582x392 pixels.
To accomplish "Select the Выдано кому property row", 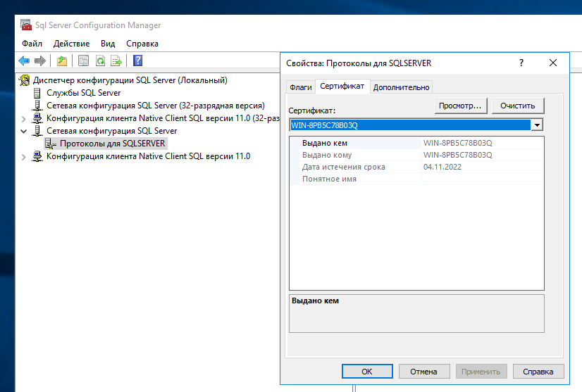I will pyautogui.click(x=416, y=155).
